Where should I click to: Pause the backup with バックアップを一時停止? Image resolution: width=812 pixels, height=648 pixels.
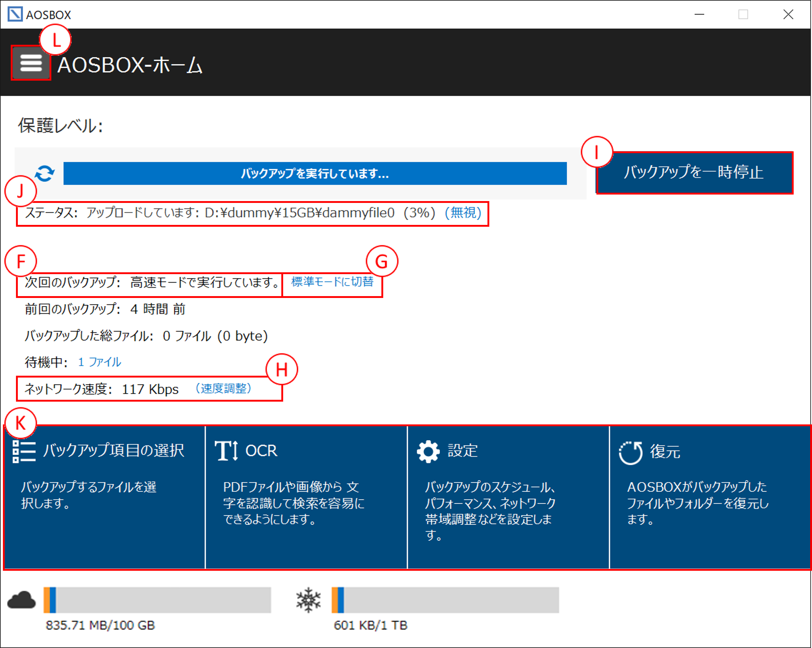tap(694, 173)
